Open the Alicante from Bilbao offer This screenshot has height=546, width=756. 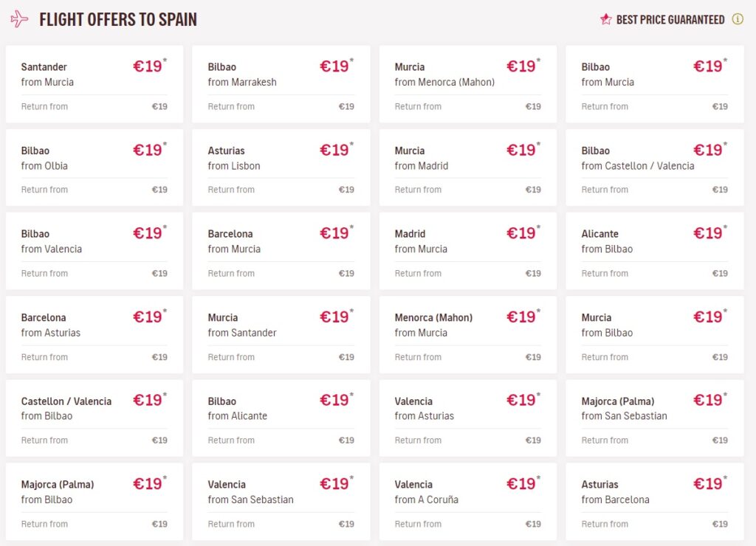[x=654, y=250]
